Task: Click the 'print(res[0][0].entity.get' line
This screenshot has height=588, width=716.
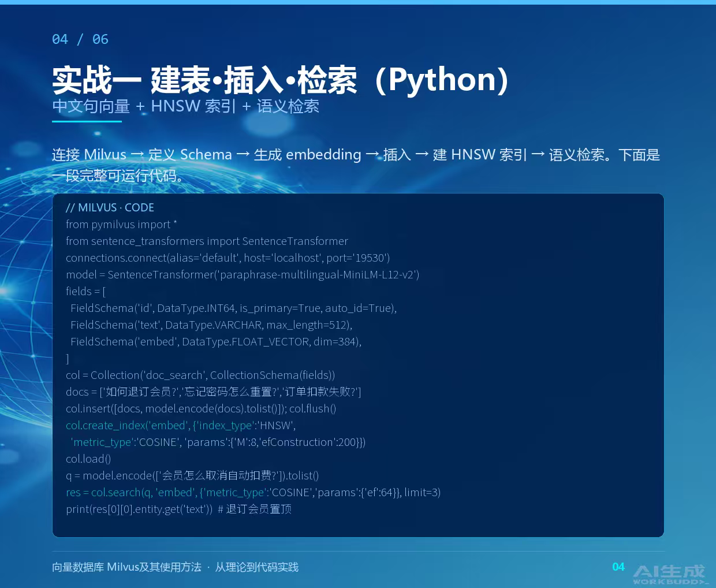Action: tap(178, 509)
